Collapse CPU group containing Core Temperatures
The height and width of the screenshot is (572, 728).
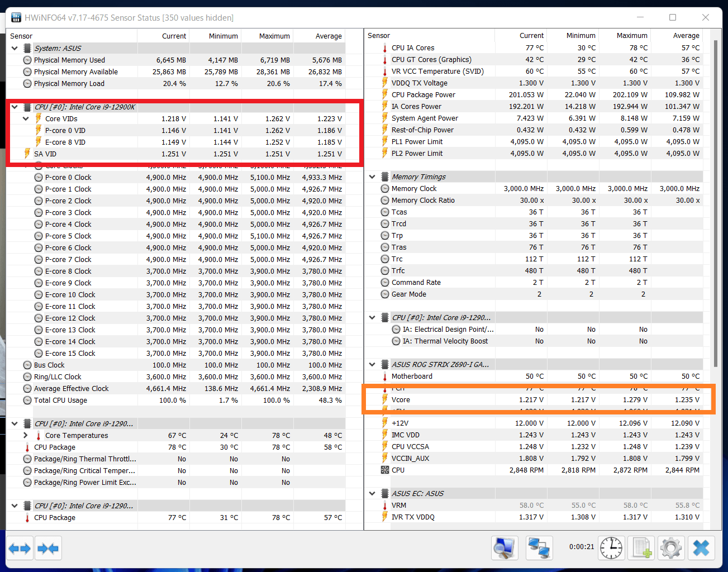15,423
